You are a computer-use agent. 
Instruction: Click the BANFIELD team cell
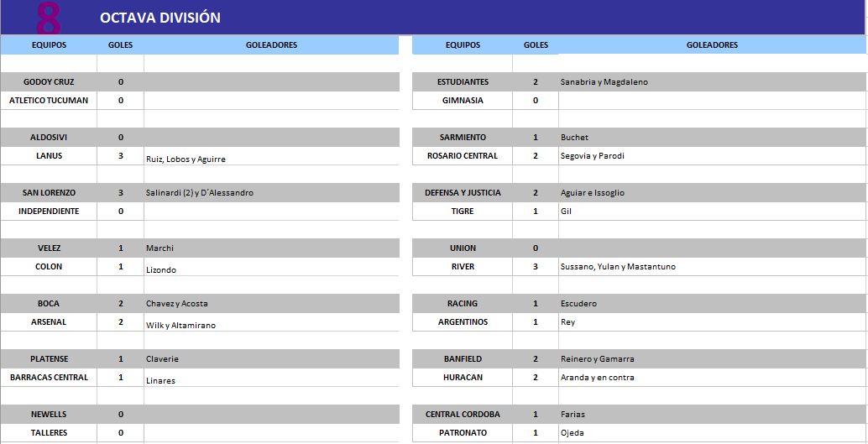click(x=463, y=358)
